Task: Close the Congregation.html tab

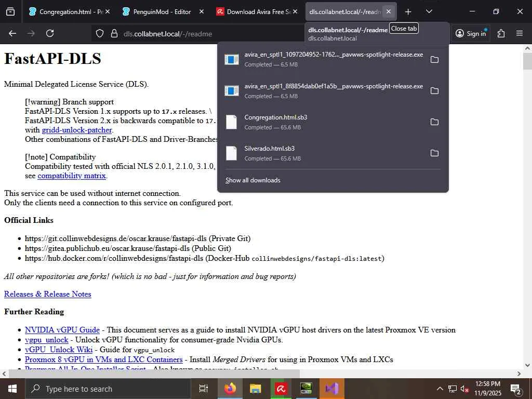Action: tap(108, 11)
